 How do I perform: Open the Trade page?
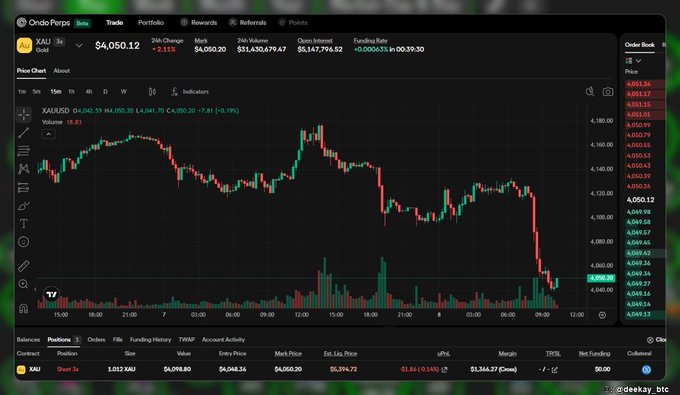coord(114,23)
